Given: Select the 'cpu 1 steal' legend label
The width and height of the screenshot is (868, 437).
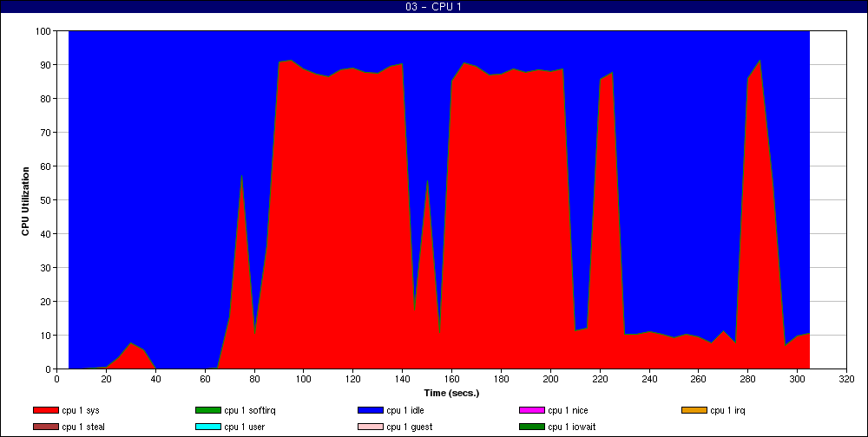Looking at the screenshot, I should click(83, 427).
